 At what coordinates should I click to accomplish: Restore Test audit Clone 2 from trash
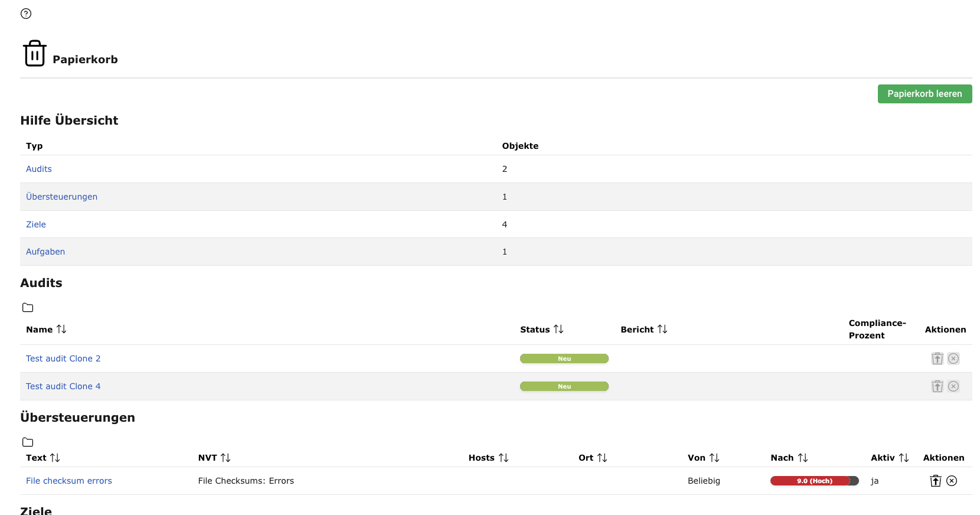click(x=937, y=358)
